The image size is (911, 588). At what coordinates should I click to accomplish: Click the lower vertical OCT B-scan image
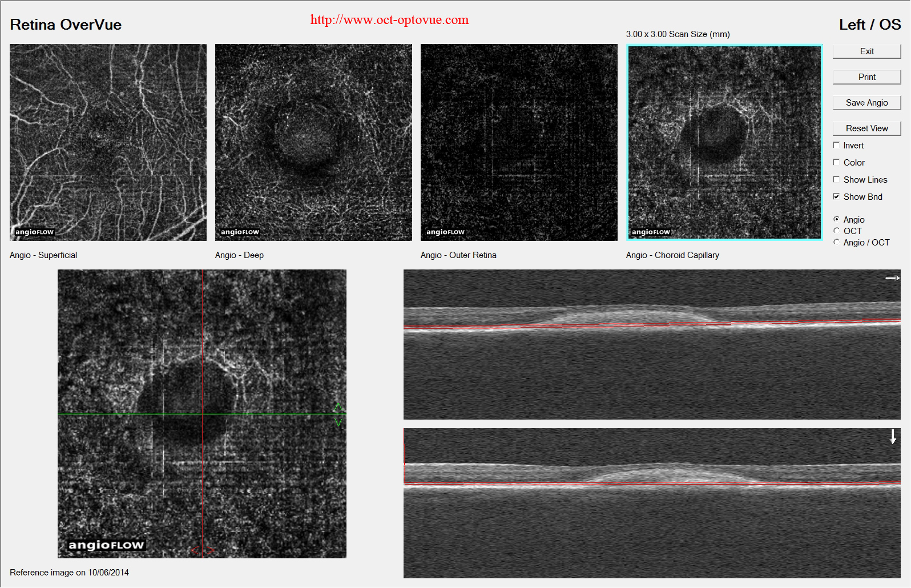(652, 503)
